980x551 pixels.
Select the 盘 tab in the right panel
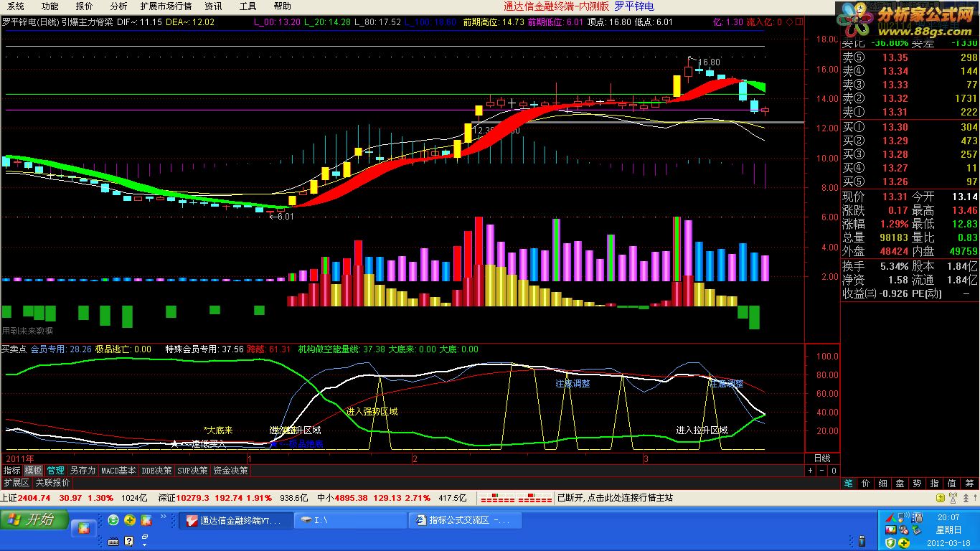coord(900,484)
